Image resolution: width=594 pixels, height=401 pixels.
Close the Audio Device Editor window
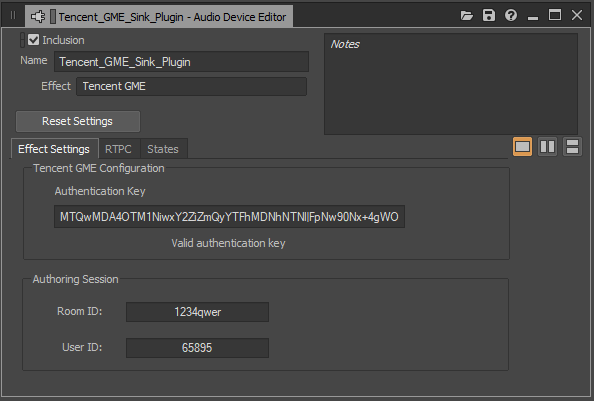pos(577,16)
